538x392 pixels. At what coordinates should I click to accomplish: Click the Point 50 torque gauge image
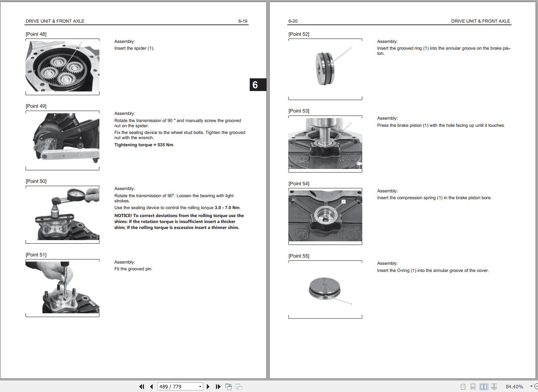point(62,214)
